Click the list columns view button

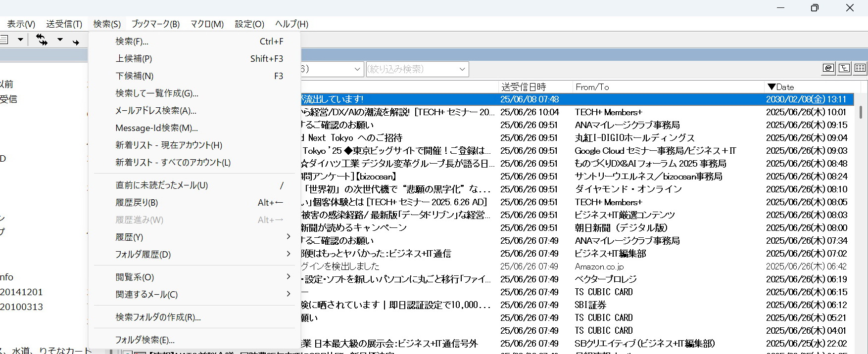click(860, 68)
